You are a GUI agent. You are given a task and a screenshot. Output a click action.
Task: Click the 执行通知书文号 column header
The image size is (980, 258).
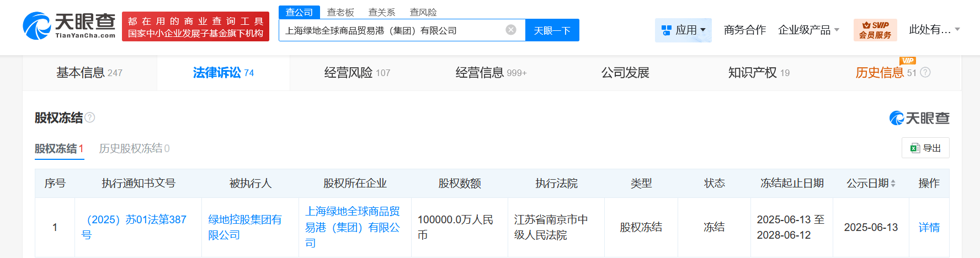click(138, 183)
